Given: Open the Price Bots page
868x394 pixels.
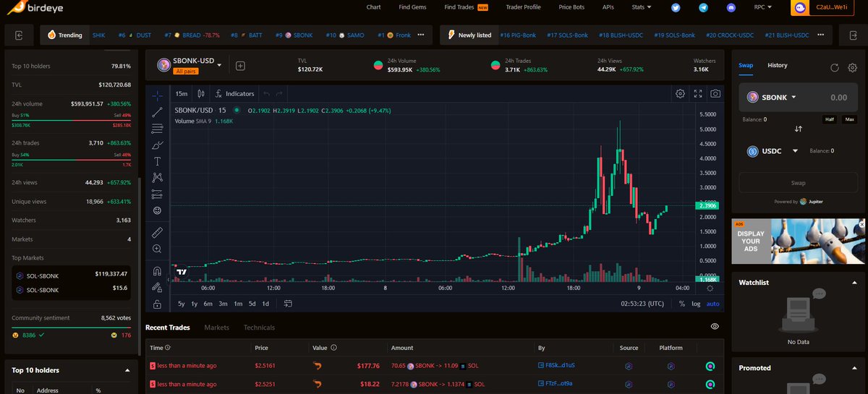Looking at the screenshot, I should click(x=572, y=7).
